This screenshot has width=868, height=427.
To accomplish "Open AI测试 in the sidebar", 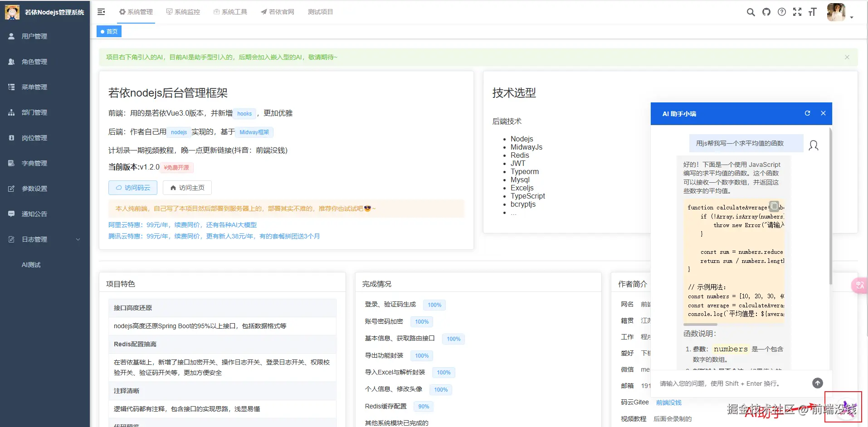I will tap(45, 265).
